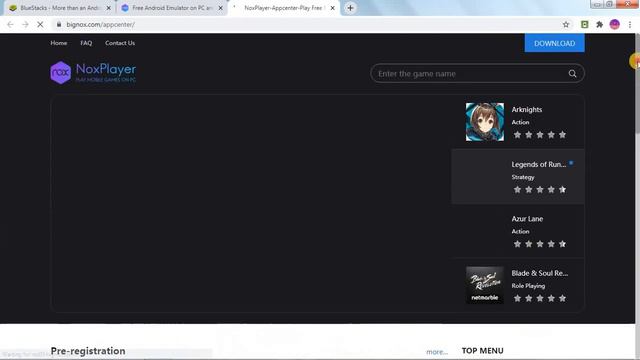The height and width of the screenshot is (360, 640).
Task: Open the Chrome profile avatar
Action: [x=615, y=24]
